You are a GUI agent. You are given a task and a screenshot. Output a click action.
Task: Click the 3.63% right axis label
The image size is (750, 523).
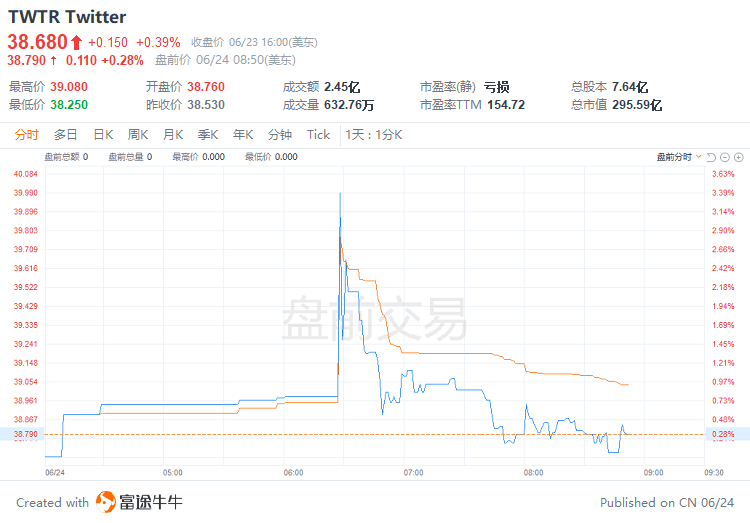723,174
